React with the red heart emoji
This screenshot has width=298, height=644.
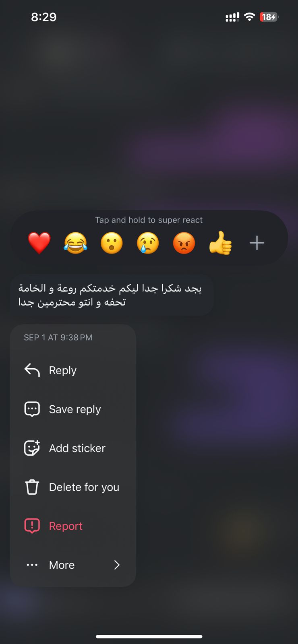39,243
